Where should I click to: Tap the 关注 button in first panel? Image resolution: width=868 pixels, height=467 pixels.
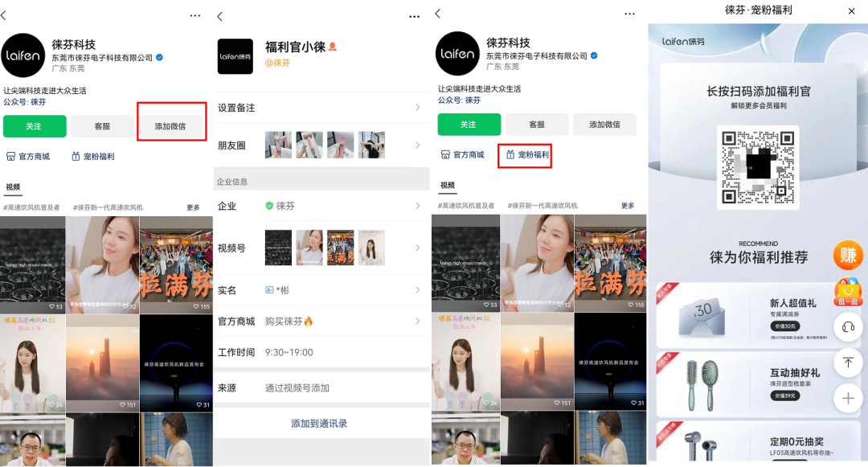(35, 126)
